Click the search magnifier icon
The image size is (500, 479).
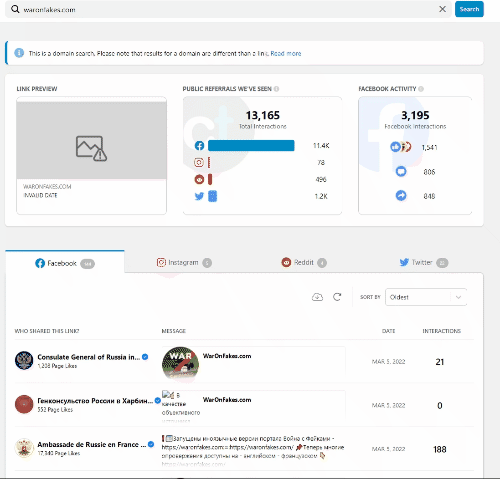(x=15, y=9)
